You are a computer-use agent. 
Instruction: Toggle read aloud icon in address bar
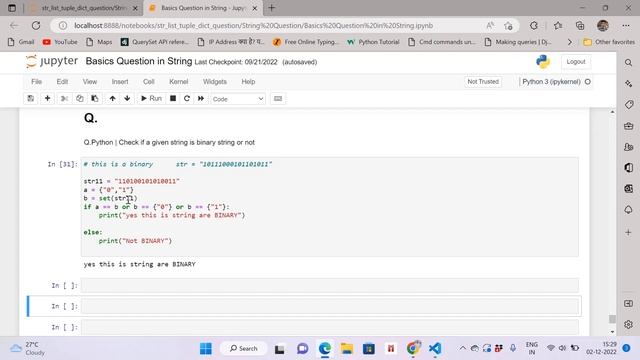pos(490,26)
